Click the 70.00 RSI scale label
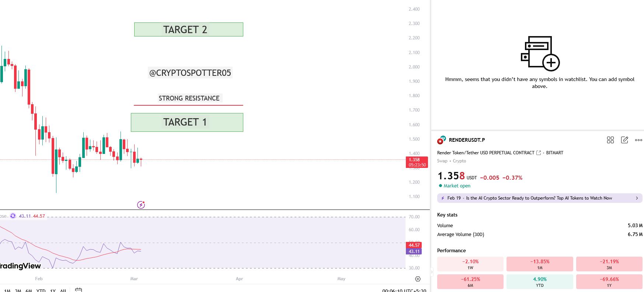The height and width of the screenshot is (292, 644). (x=414, y=217)
